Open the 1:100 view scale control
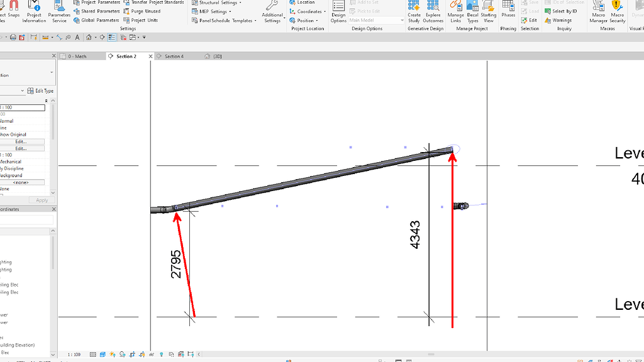644x362 pixels. click(73, 354)
